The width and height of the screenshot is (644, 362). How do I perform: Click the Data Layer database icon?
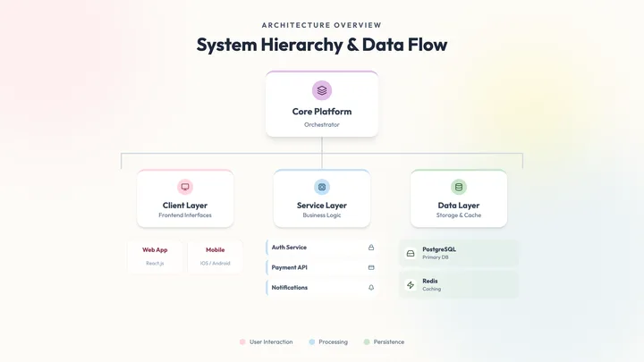pos(459,187)
